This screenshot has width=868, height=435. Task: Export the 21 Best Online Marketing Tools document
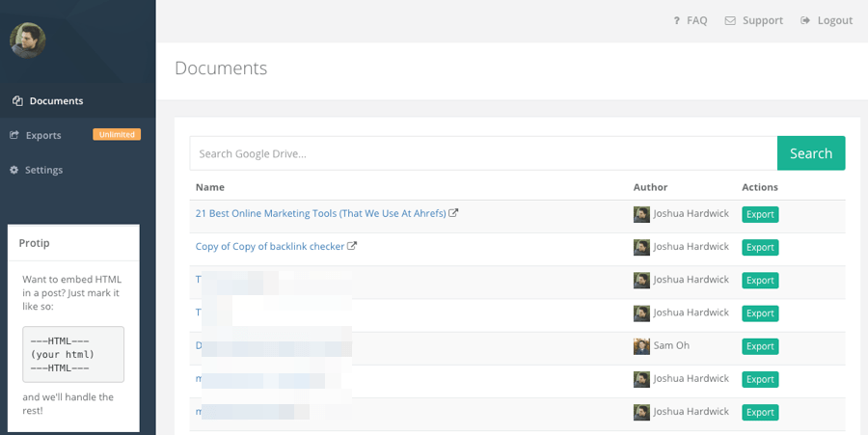[x=760, y=214]
